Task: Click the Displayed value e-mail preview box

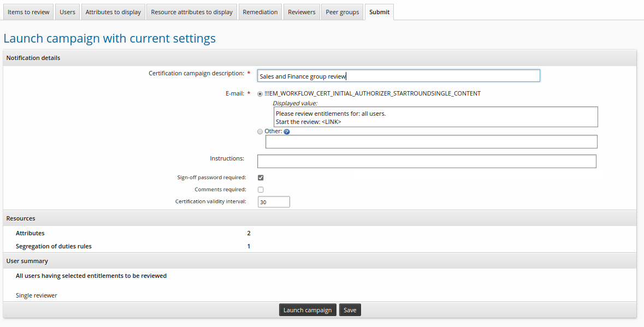Action: pyautogui.click(x=435, y=117)
